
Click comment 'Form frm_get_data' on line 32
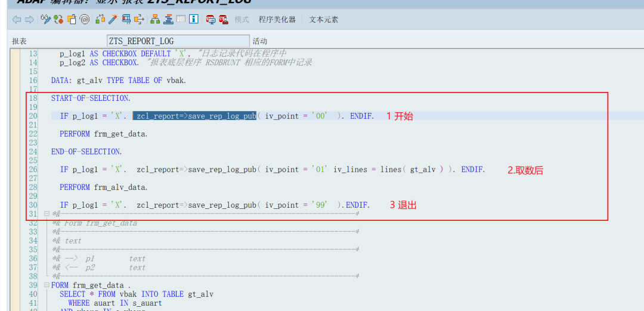(94, 223)
